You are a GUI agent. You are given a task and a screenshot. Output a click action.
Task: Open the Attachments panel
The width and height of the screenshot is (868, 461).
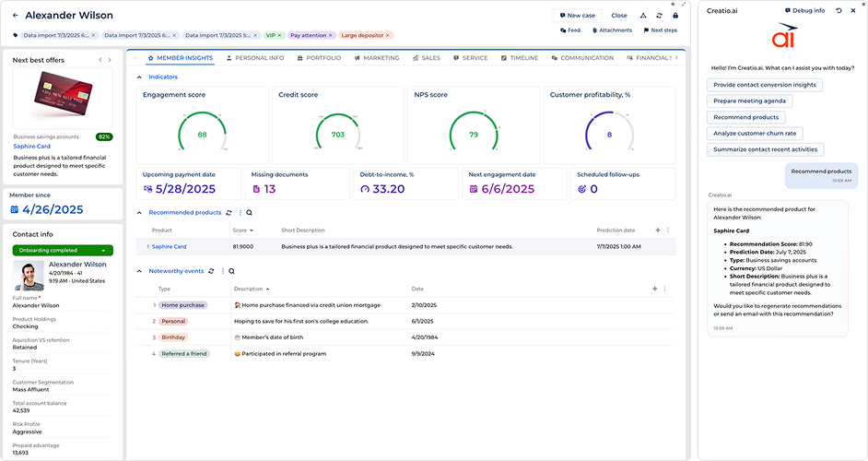coord(611,30)
